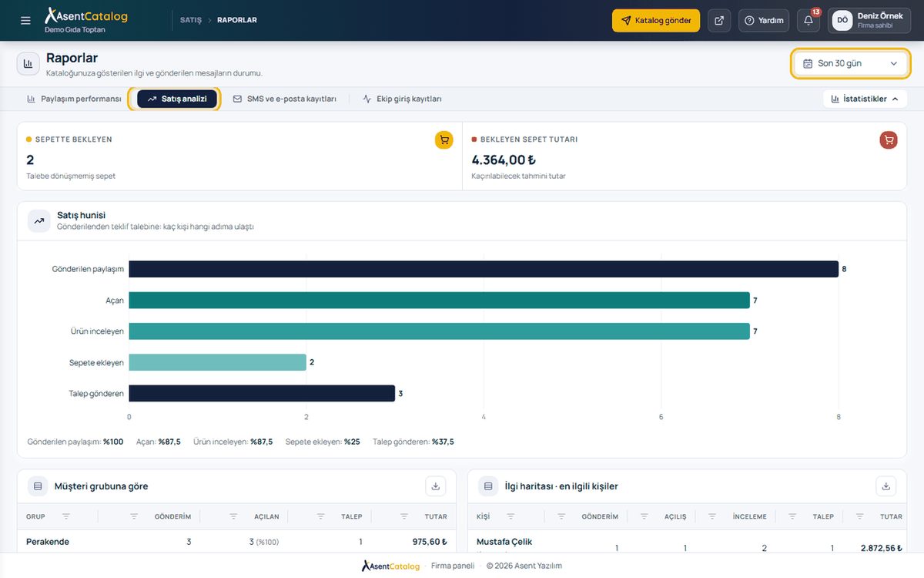The width and height of the screenshot is (924, 578).
Task: Click the AsentCatalog logo in the footer
Action: pos(390,566)
